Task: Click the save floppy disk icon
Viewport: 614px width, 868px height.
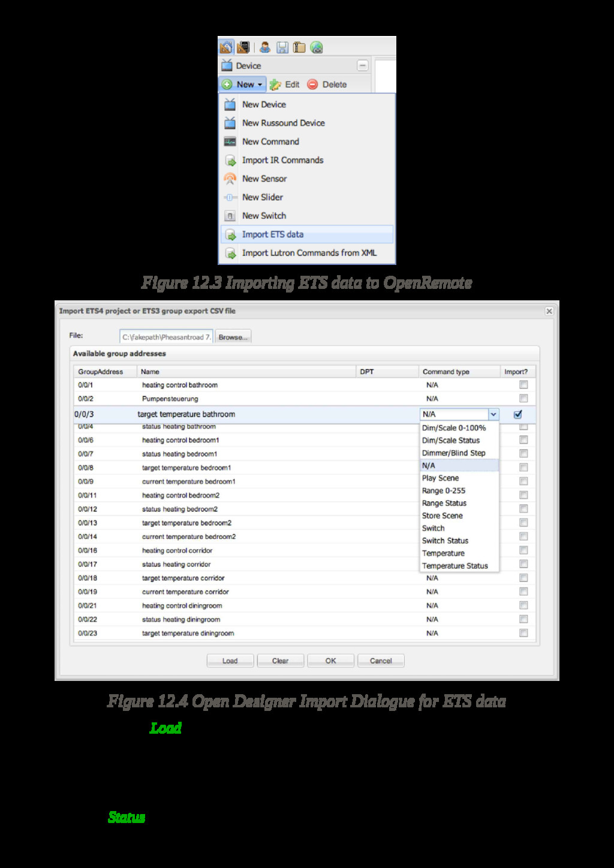Action: [282, 47]
